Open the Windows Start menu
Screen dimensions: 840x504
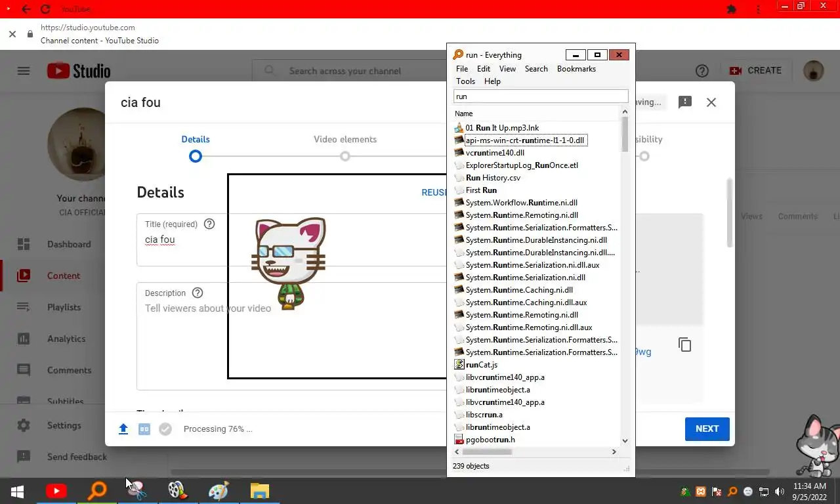pyautogui.click(x=17, y=491)
